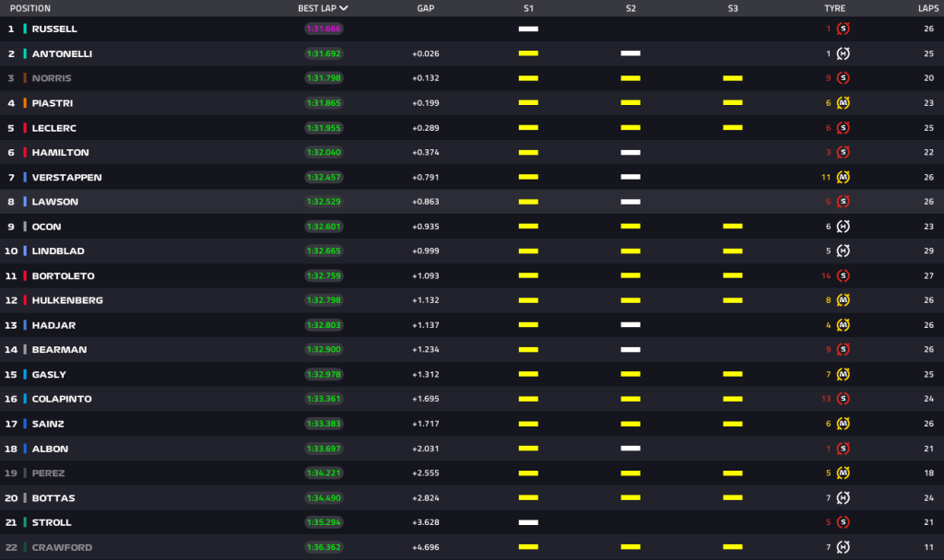944x560 pixels.
Task: Click Russell's purple 1:31.666 best lap
Action: pos(324,29)
